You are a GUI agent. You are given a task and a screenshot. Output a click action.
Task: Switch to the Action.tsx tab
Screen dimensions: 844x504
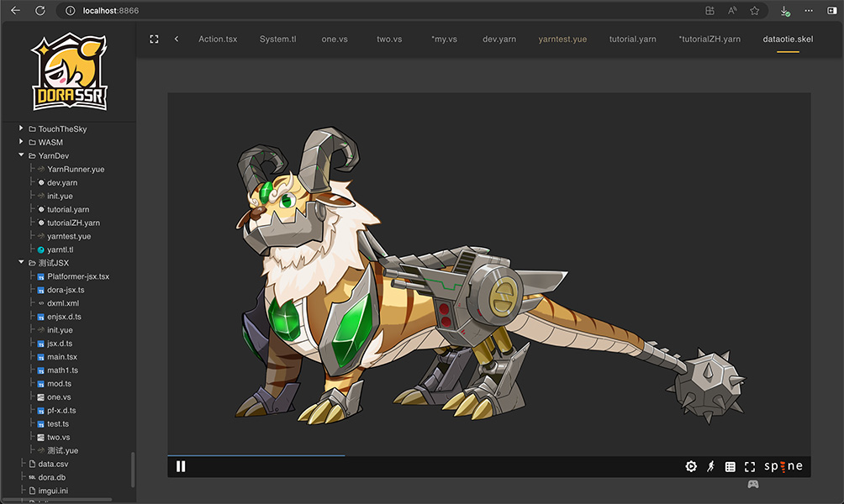218,39
